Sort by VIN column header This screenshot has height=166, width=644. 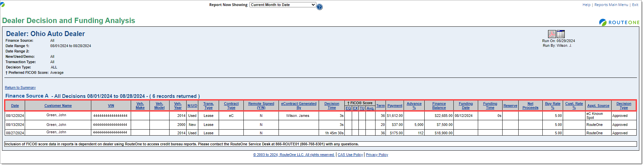tap(111, 106)
